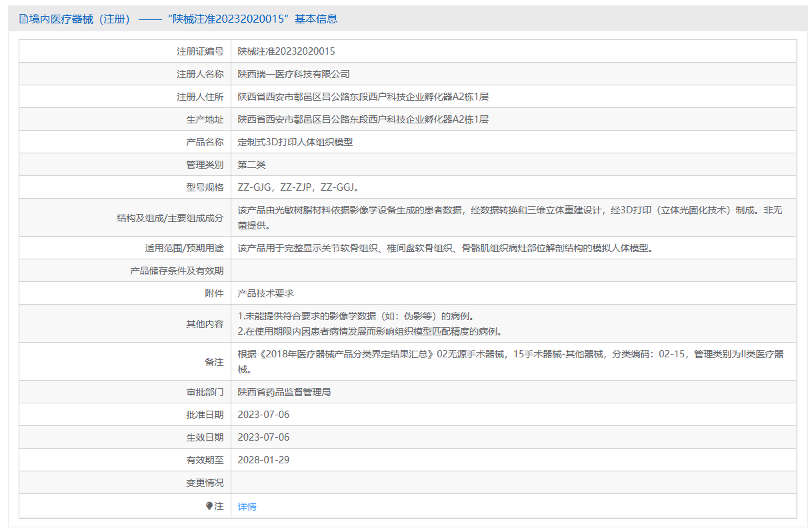Click the 备注 label
The image size is (812, 532).
pos(214,362)
